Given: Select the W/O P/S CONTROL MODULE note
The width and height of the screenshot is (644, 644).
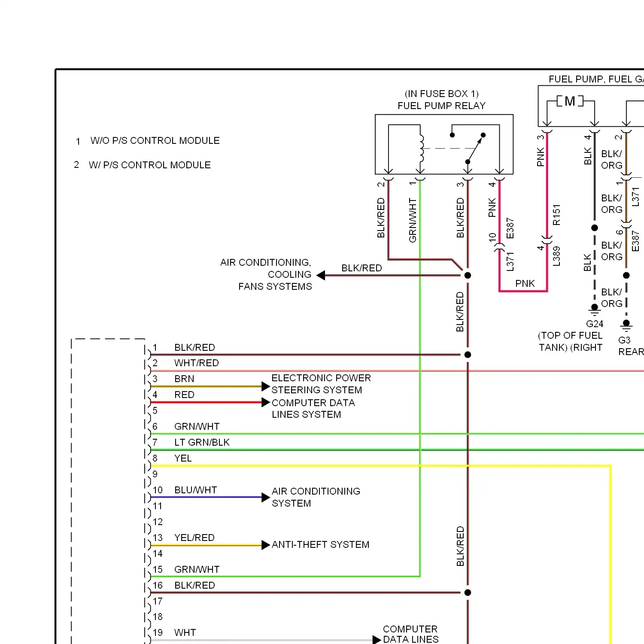Looking at the screenshot, I should 155,140.
